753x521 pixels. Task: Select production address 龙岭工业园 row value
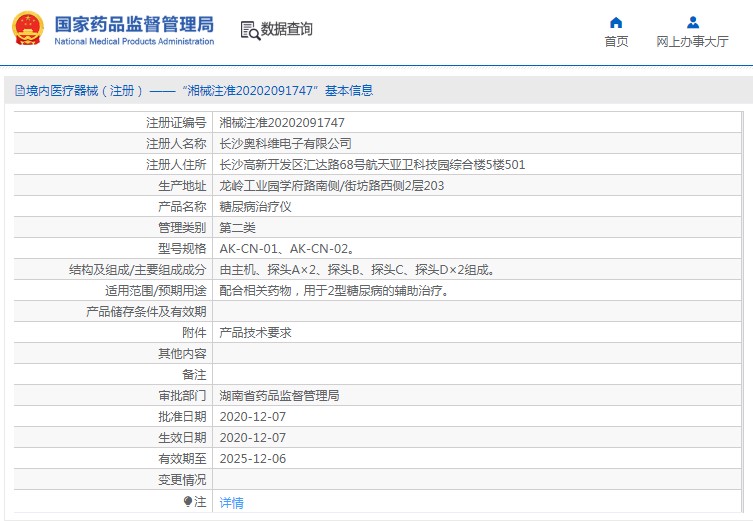(x=332, y=186)
